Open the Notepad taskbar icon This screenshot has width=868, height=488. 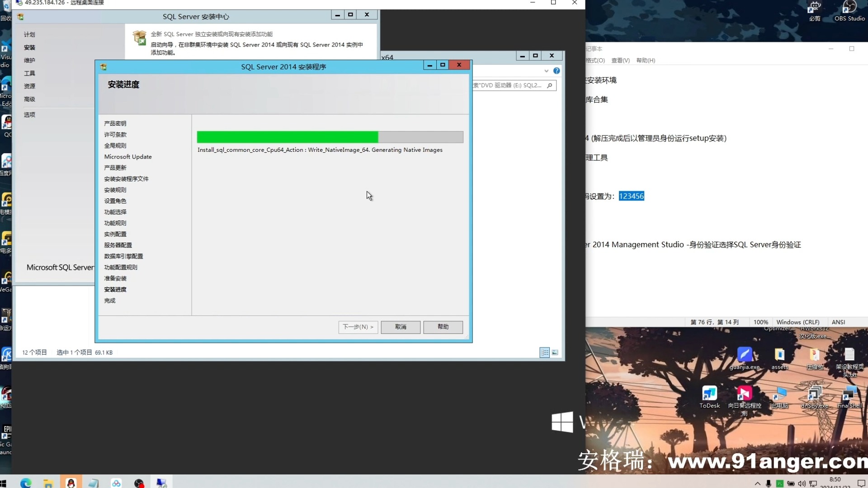click(x=94, y=483)
